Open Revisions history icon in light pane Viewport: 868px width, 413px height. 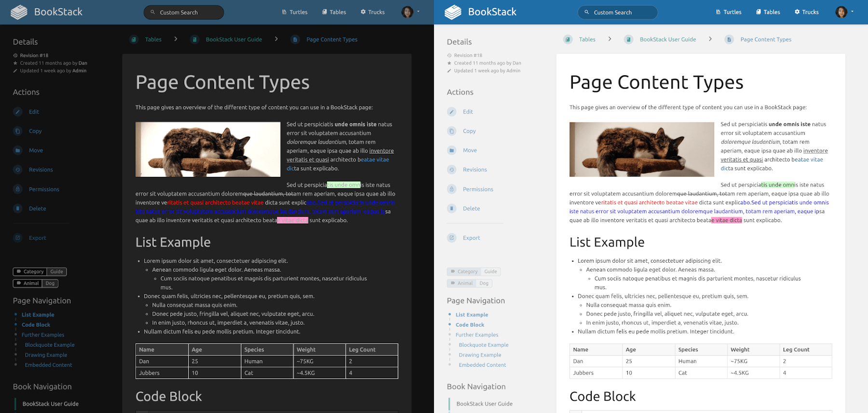[452, 170]
